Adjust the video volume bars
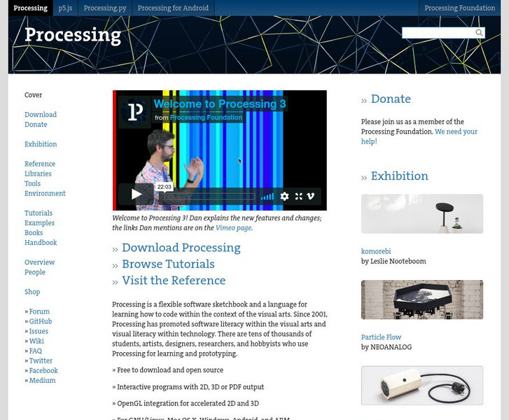The width and height of the screenshot is (509, 420). click(267, 197)
